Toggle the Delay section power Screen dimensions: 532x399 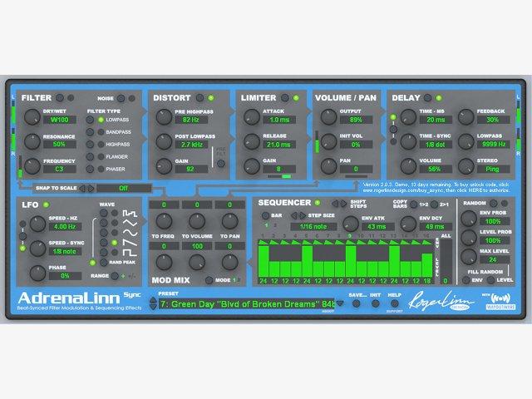tap(428, 98)
